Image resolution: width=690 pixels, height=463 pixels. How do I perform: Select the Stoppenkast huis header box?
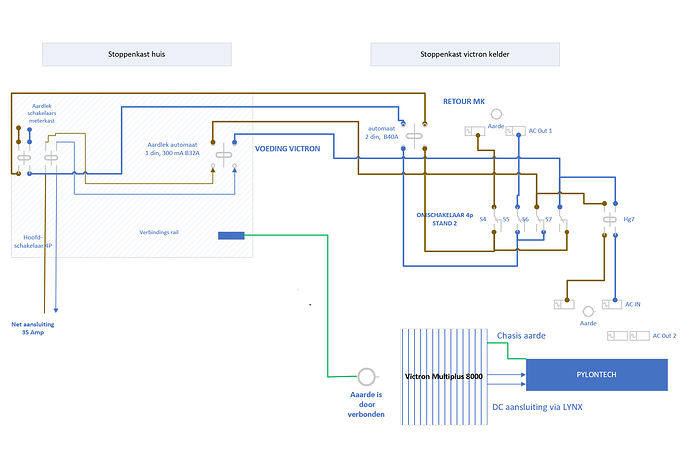[x=137, y=54]
